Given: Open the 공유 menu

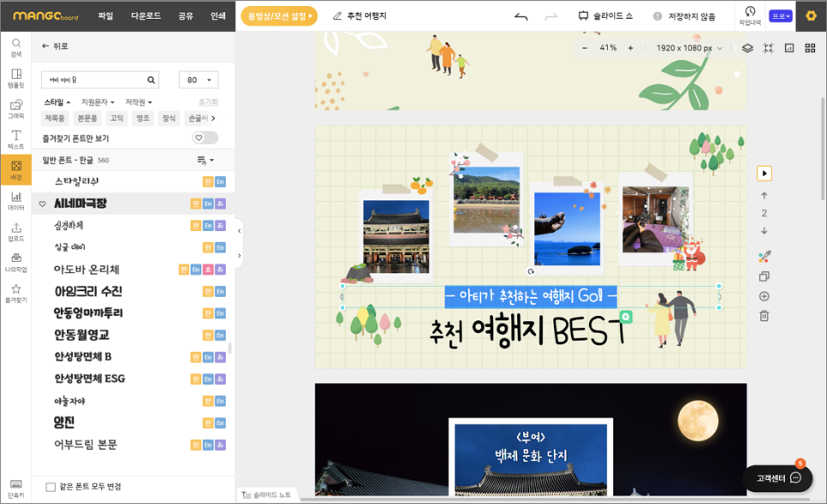Looking at the screenshot, I should [x=186, y=15].
